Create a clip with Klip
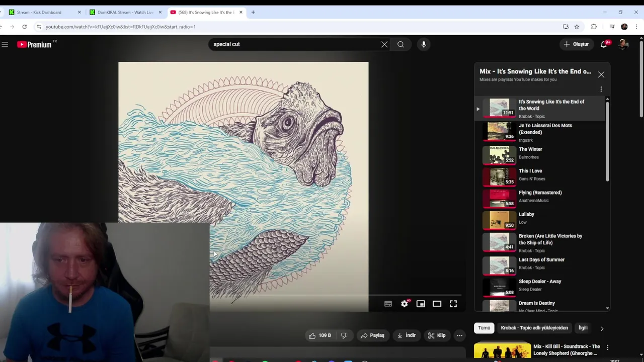This screenshot has width=644, height=362. point(437,335)
